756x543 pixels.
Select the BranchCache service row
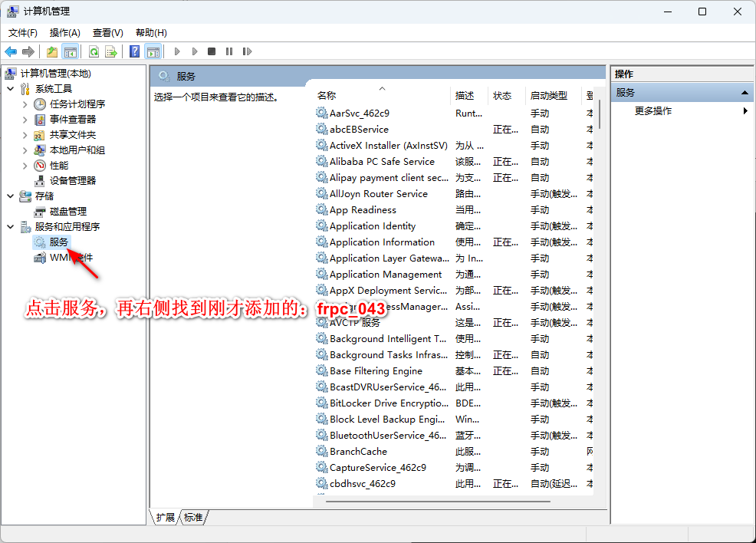[x=358, y=452]
